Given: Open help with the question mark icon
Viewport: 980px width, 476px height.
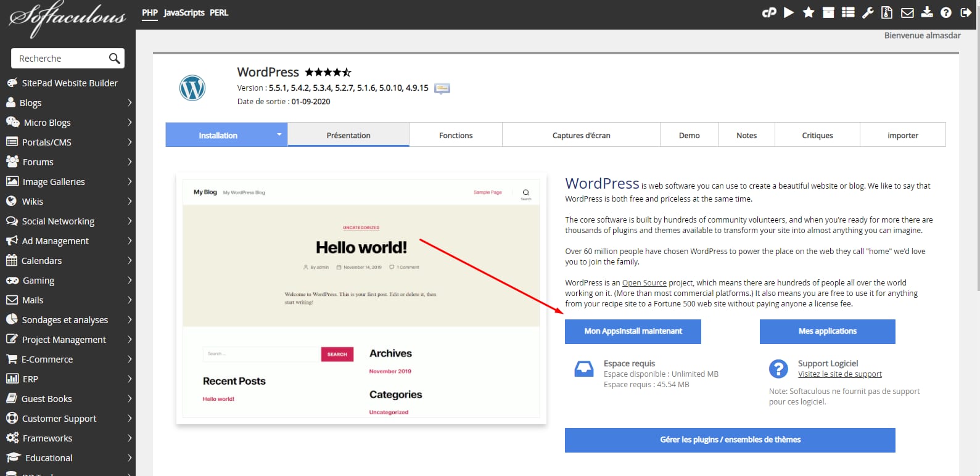Looking at the screenshot, I should [946, 12].
